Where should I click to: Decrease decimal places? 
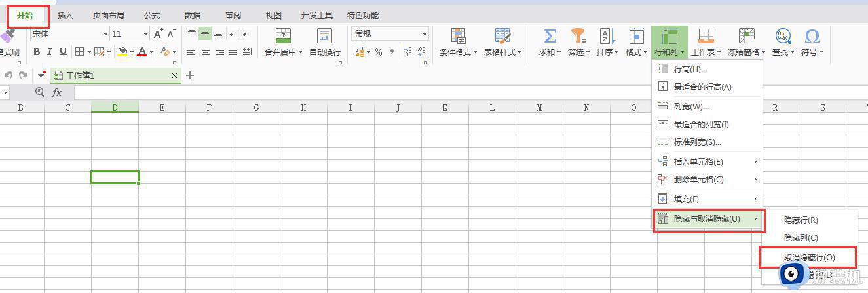coord(421,52)
